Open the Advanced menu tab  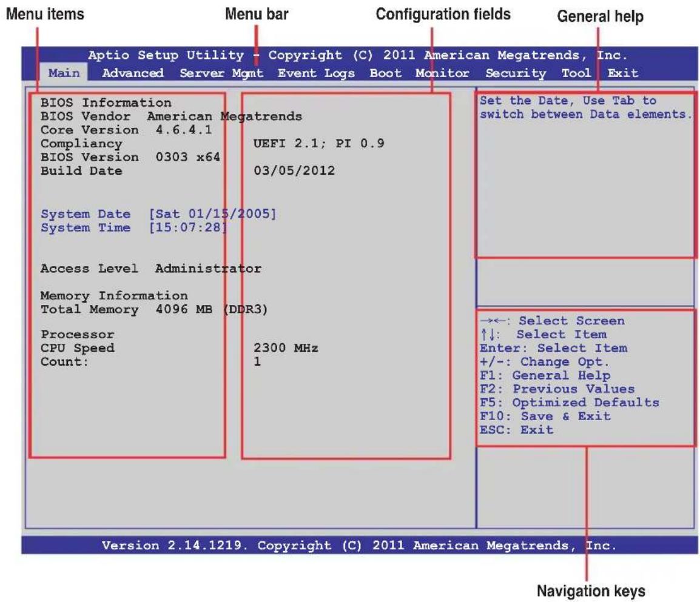coord(133,73)
